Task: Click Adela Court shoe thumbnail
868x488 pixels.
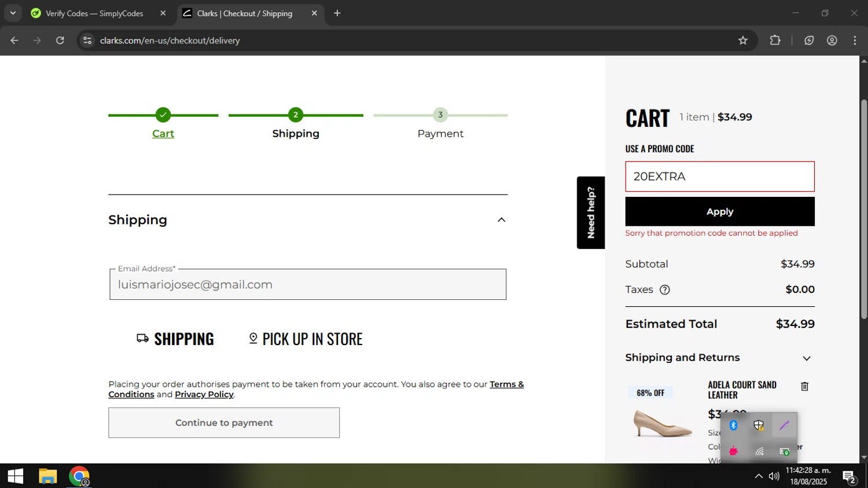Action: coord(663,423)
